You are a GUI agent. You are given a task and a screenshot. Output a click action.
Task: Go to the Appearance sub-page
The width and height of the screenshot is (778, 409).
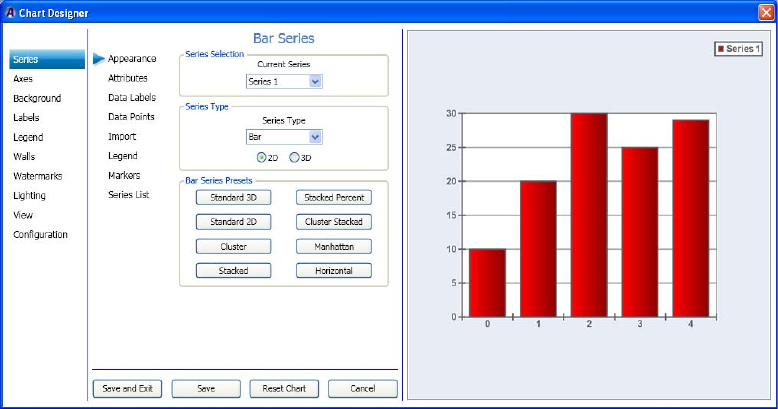[132, 59]
